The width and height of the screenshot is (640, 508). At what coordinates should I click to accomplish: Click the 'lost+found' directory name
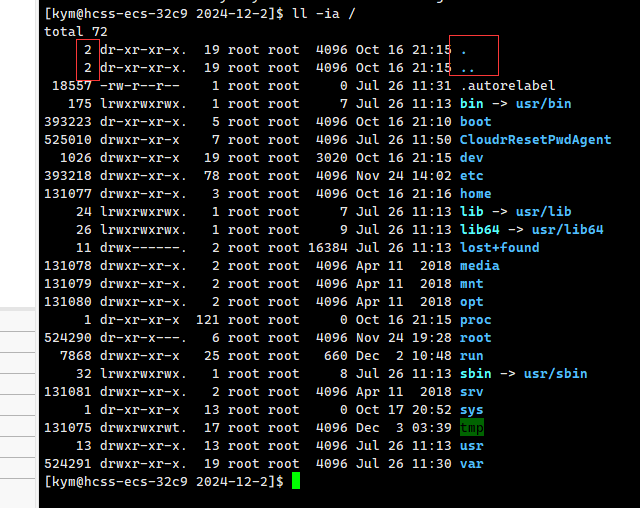pos(500,247)
